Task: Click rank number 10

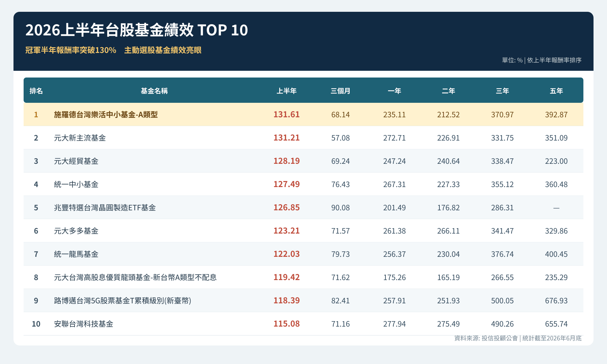Action: (36, 324)
